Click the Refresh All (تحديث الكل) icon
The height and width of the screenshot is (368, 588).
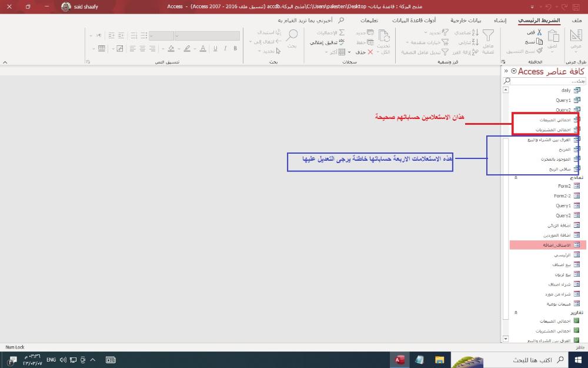pos(384,36)
